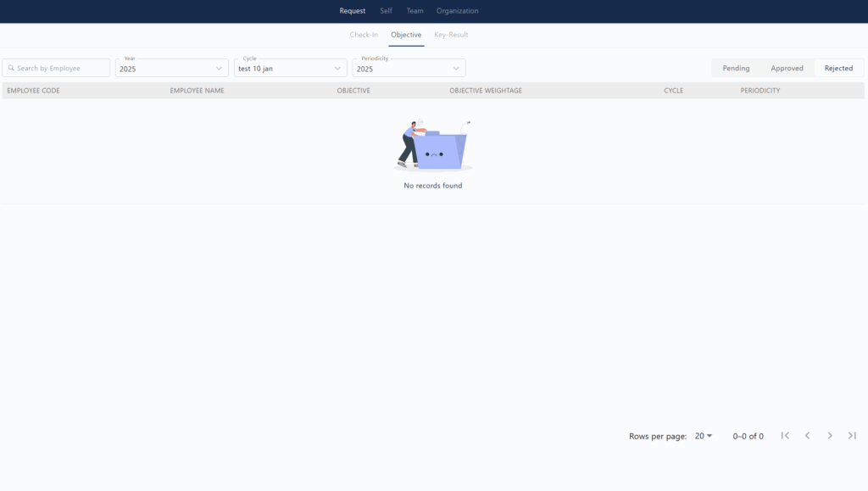Switch to the Self section
Viewport: 868px width, 491px height.
386,10
